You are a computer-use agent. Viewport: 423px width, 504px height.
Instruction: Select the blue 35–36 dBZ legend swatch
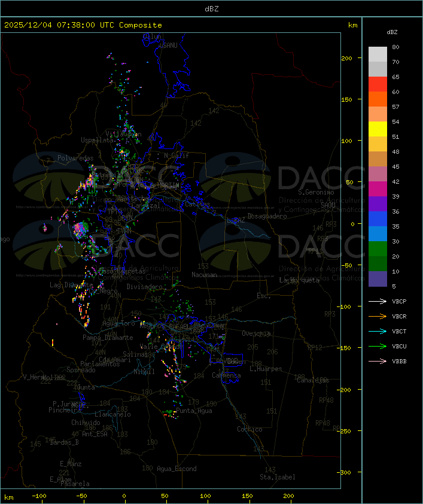378,219
